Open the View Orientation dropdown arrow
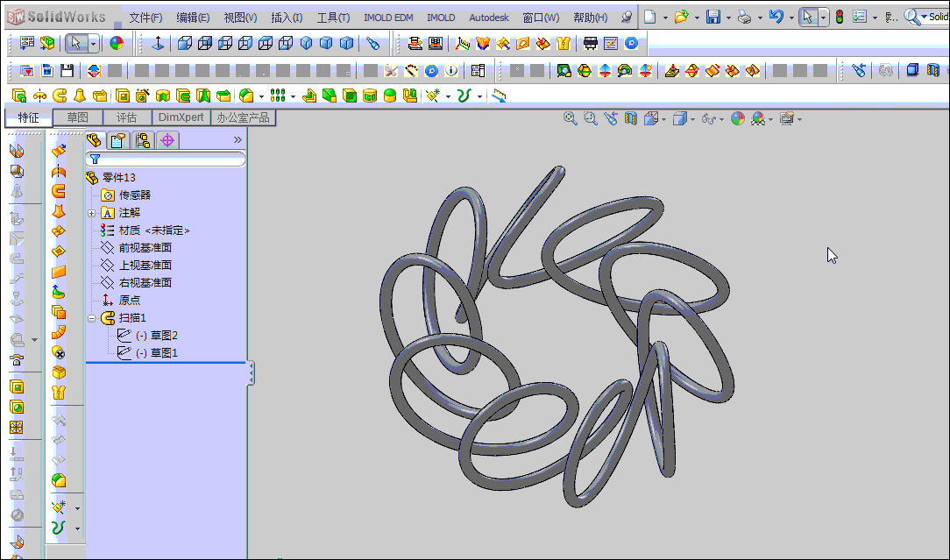The height and width of the screenshot is (560, 950). coord(664,119)
